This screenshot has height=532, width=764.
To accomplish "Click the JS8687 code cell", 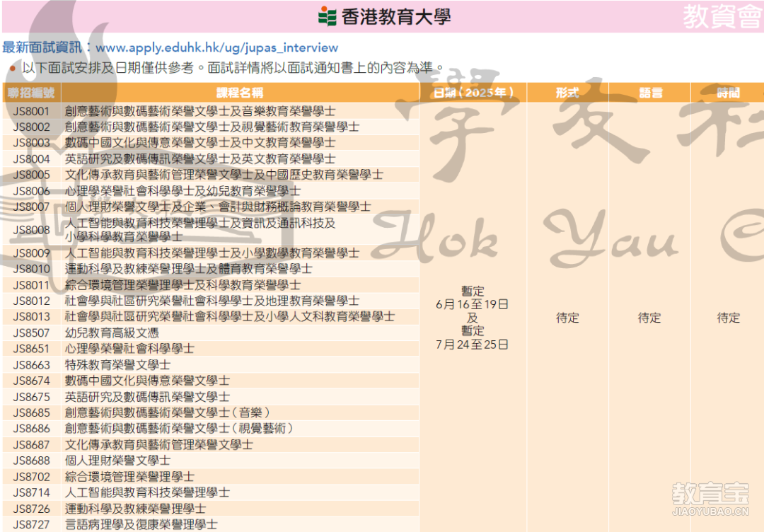I will [31, 444].
